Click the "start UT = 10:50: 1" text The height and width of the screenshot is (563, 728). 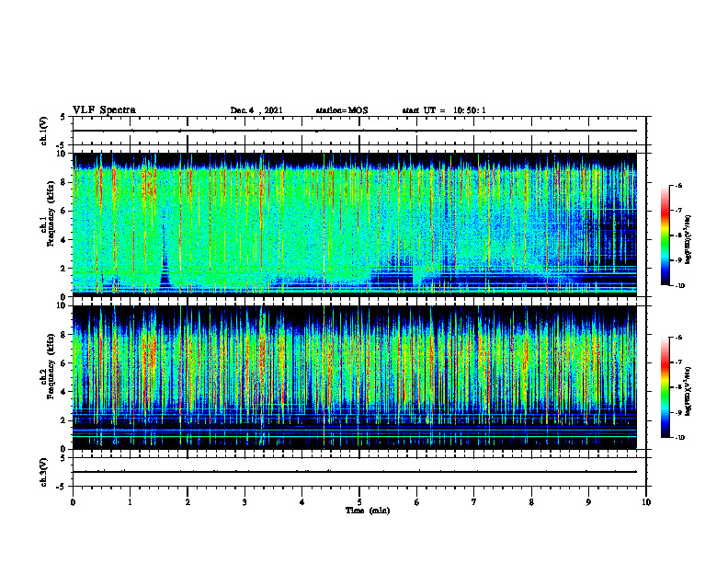444,110
